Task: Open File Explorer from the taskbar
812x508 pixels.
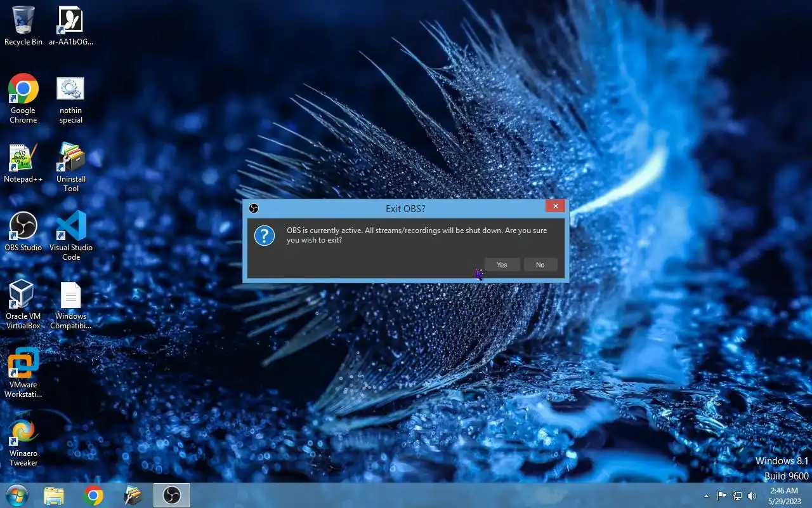Action: [x=55, y=495]
